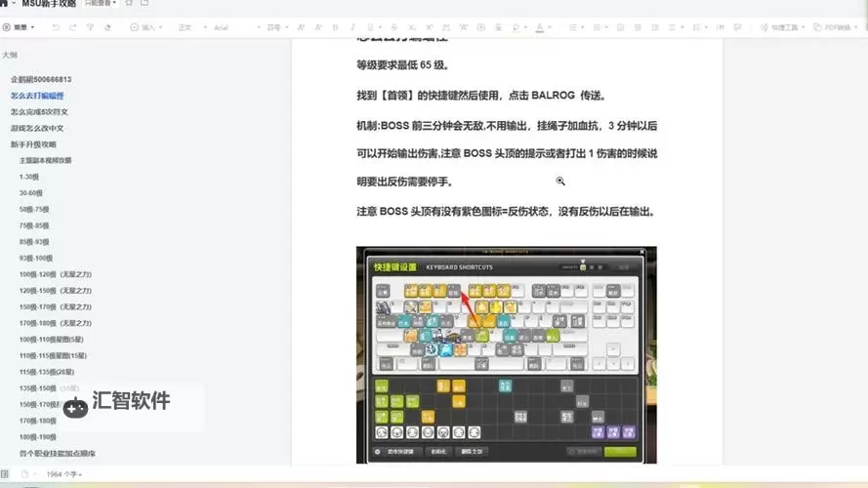The image size is (868, 488).
Task: Open outline item 各个职业技能加点顺序
Action: 58,453
